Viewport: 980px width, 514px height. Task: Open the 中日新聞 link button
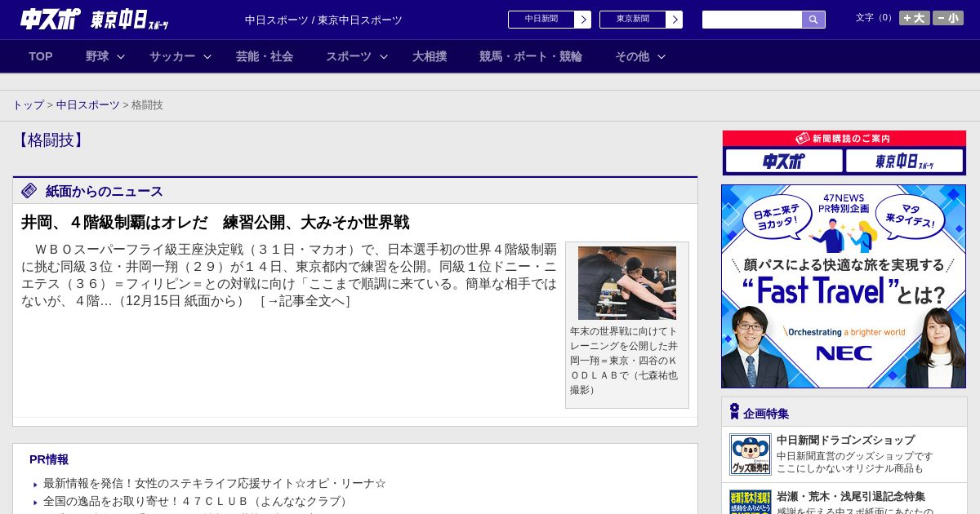(541, 20)
